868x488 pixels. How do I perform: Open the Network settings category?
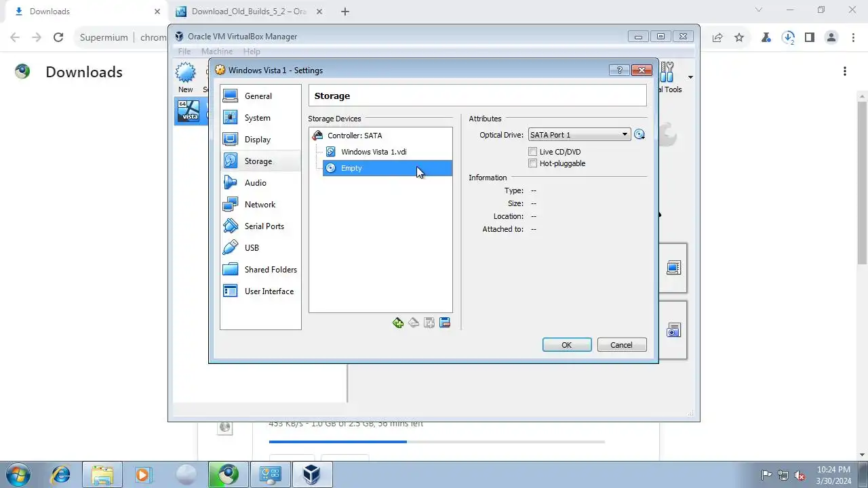click(260, 205)
